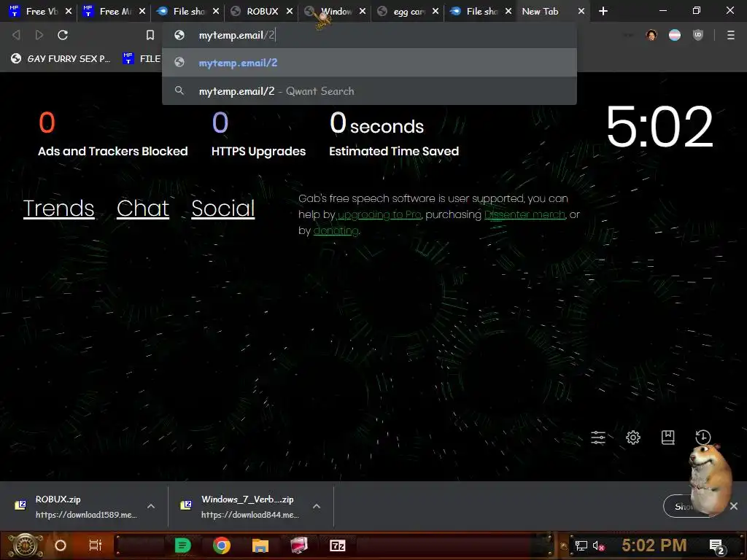
Task: Go forward with the forward arrow
Action: click(x=39, y=35)
